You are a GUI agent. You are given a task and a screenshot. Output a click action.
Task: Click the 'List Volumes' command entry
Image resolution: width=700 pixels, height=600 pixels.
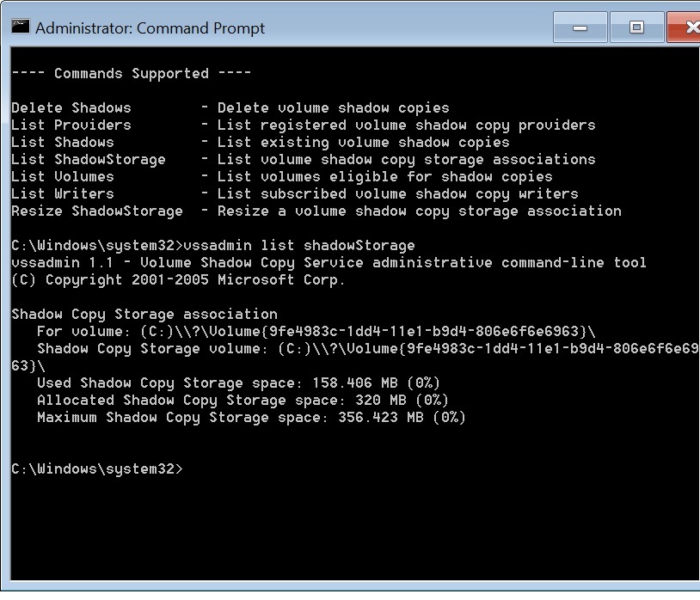(63, 177)
